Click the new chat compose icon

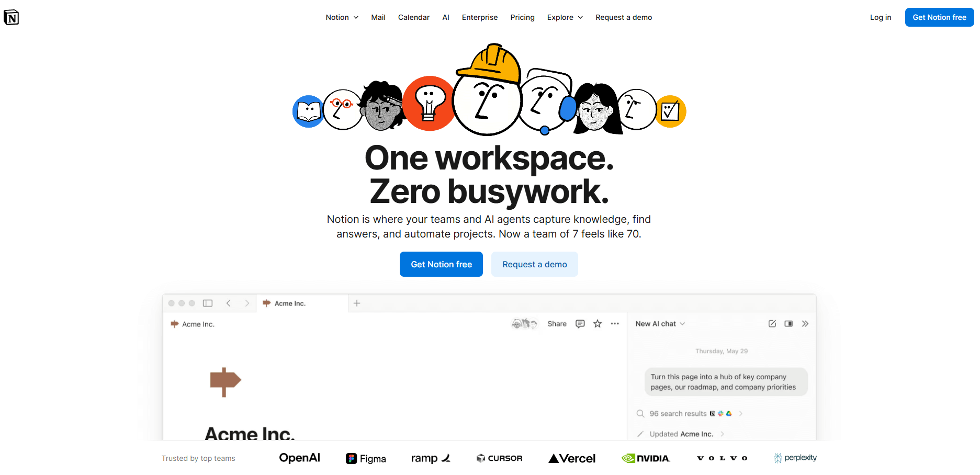click(772, 324)
